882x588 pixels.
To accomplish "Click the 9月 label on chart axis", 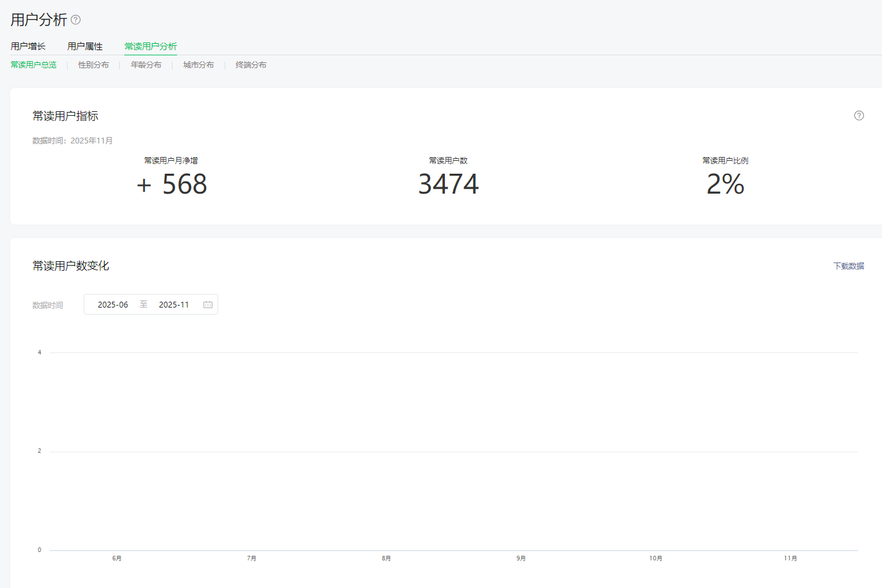I will (x=521, y=558).
